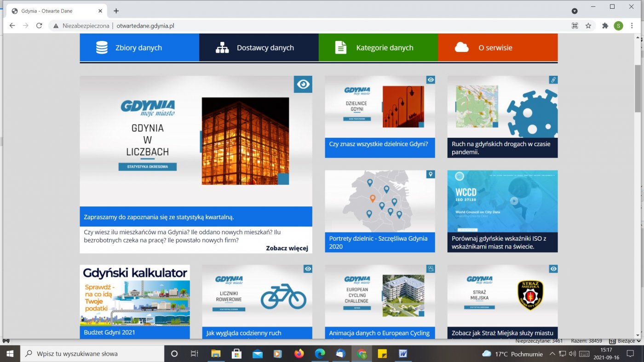Click the cloud icon in O serwisie

(x=461, y=47)
